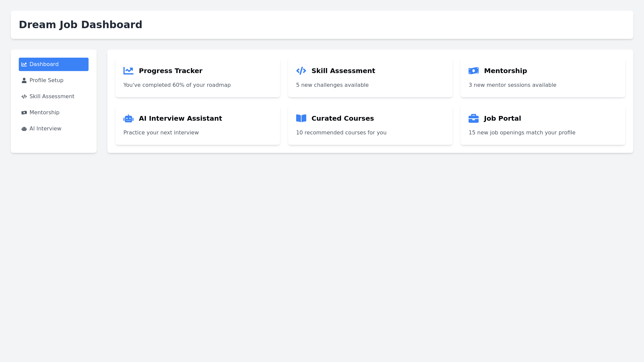Open AI Interview from sidebar menu
This screenshot has width=644, height=362.
pyautogui.click(x=45, y=129)
